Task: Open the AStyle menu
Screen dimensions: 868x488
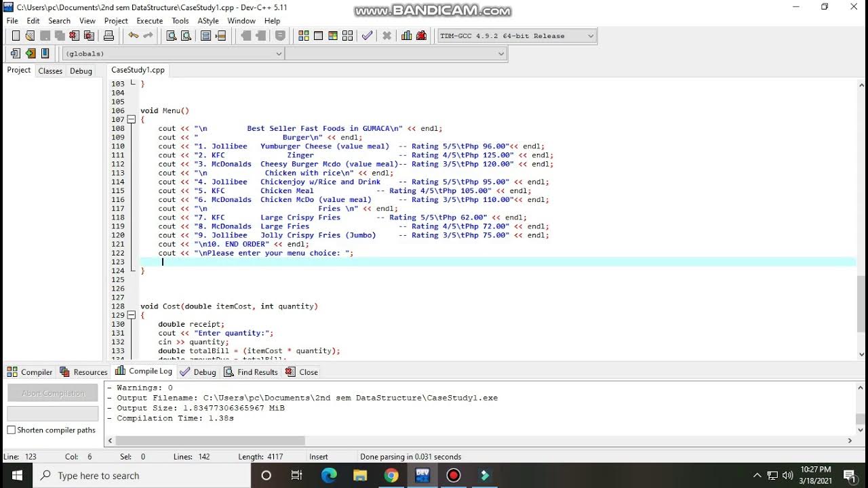Action: 208,21
